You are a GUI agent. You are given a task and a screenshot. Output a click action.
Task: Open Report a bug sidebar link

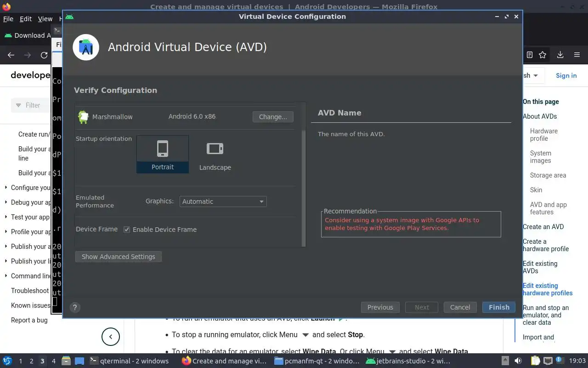coord(29,320)
